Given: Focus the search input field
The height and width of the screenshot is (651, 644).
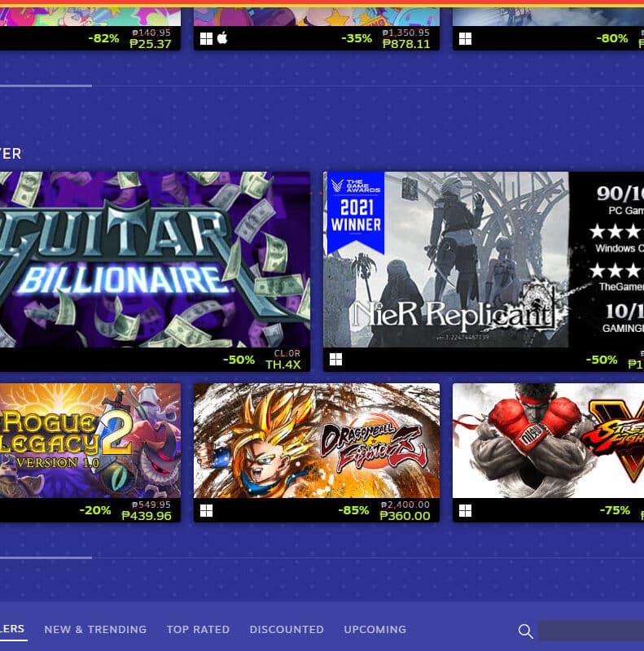Looking at the screenshot, I should click(x=591, y=631).
